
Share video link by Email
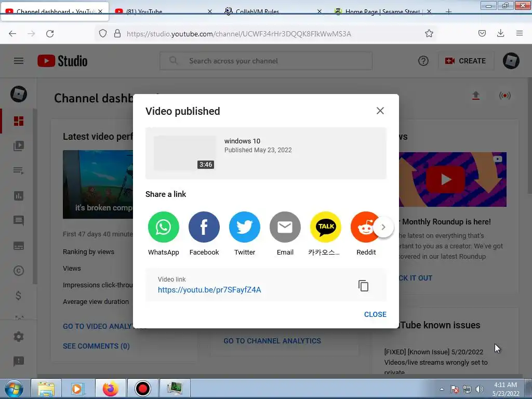(x=285, y=227)
